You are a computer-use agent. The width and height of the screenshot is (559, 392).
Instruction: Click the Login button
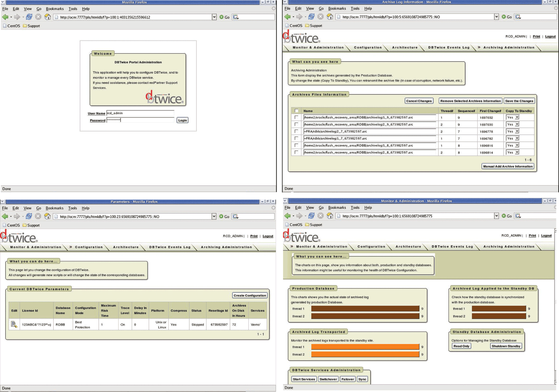(182, 120)
